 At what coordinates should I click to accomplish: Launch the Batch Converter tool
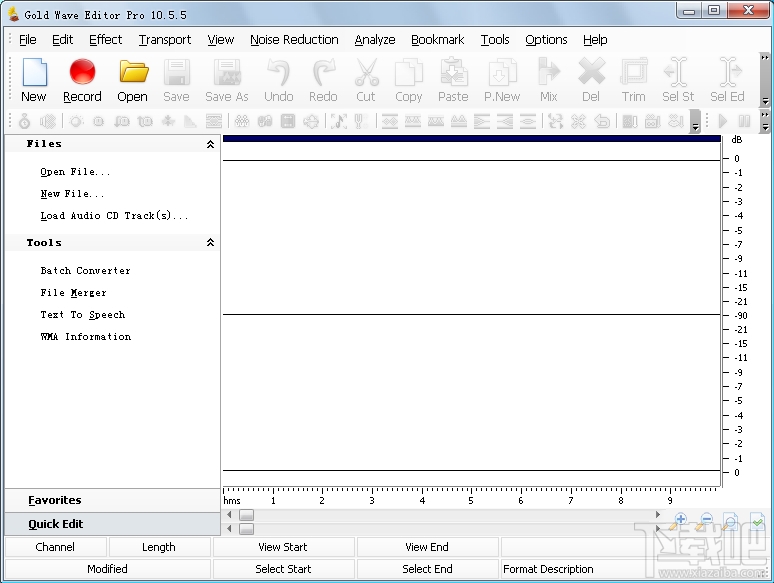coord(85,271)
